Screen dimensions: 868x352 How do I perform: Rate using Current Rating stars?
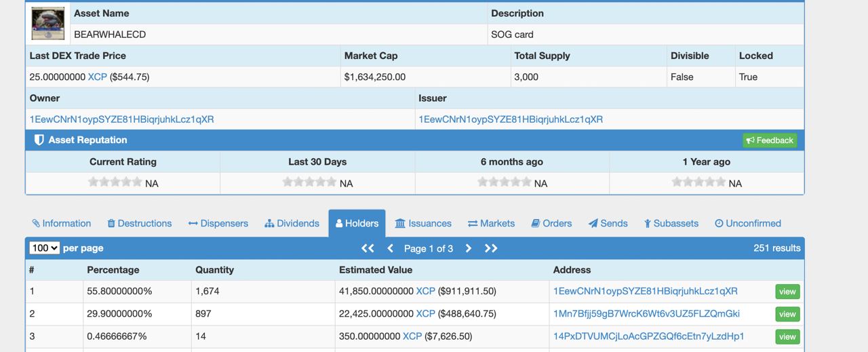point(115,182)
